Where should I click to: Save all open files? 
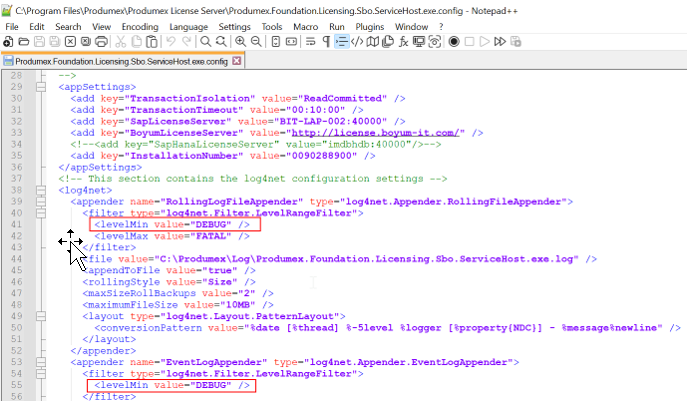point(55,42)
